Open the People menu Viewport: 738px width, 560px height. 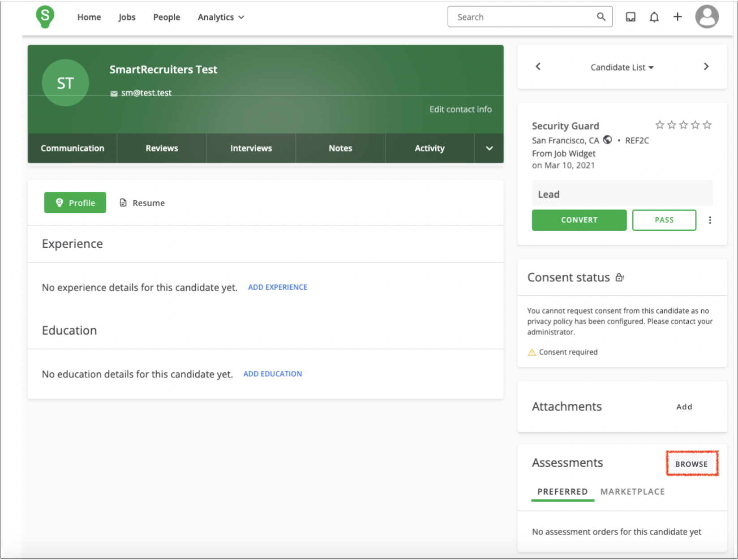(x=167, y=17)
